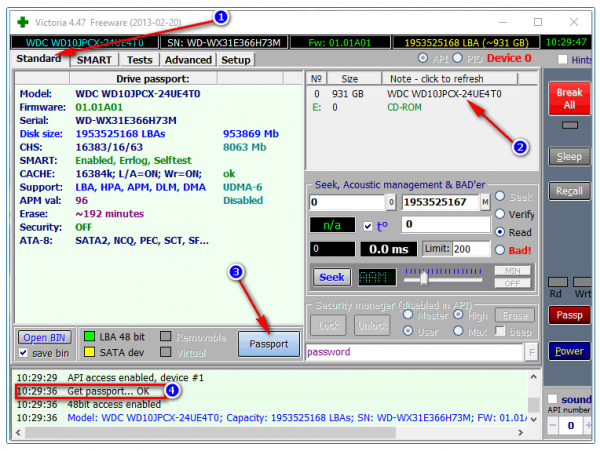Viewport: 600px width, 451px height.
Task: Toggle the save bin checkbox
Action: [x=23, y=353]
